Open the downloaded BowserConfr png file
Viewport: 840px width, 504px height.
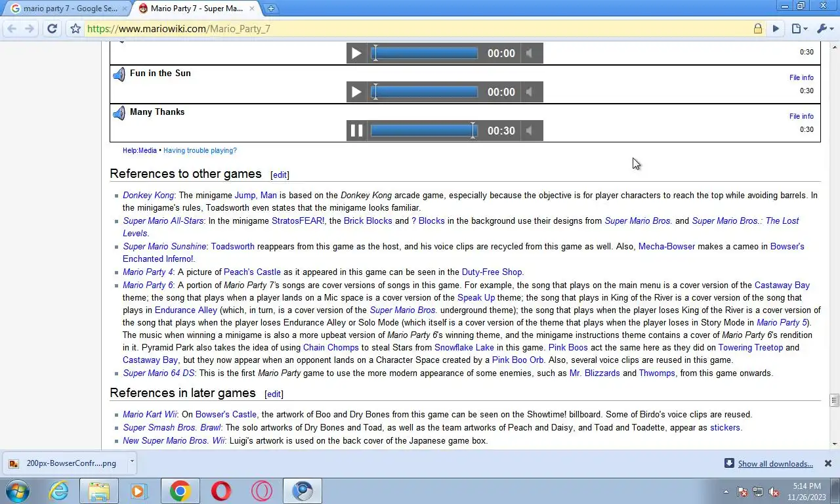point(64,463)
